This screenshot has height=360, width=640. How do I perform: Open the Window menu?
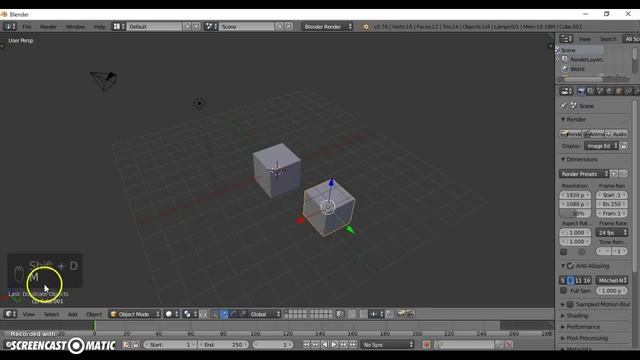76,27
